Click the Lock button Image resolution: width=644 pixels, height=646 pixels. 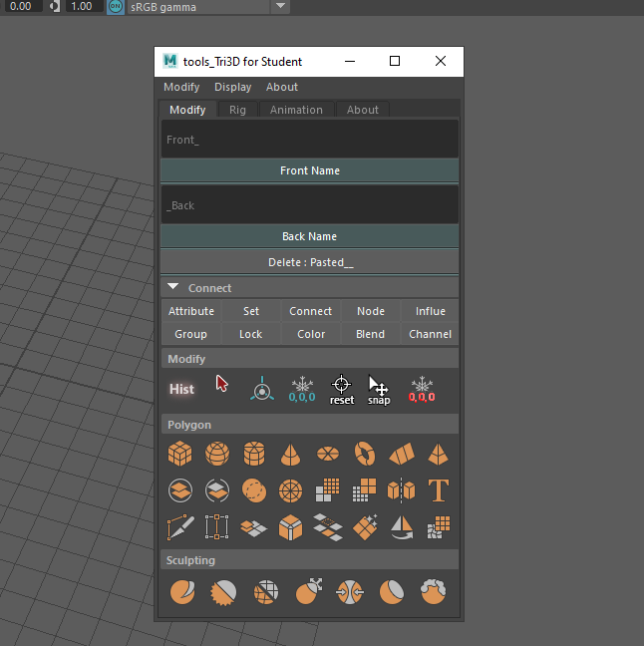point(251,334)
